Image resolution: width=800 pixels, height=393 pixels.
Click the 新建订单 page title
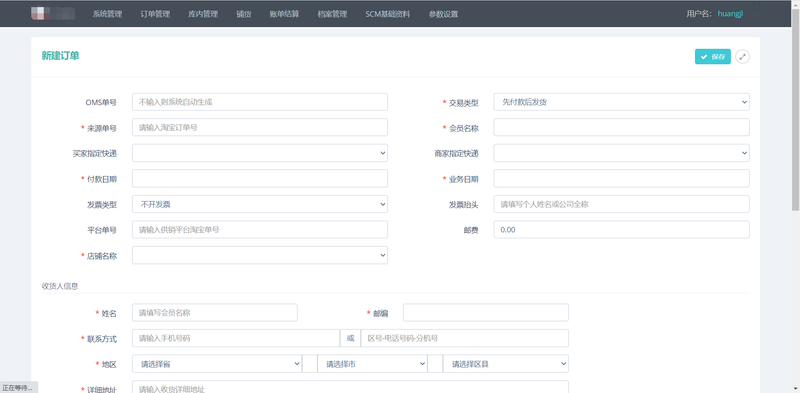click(60, 56)
